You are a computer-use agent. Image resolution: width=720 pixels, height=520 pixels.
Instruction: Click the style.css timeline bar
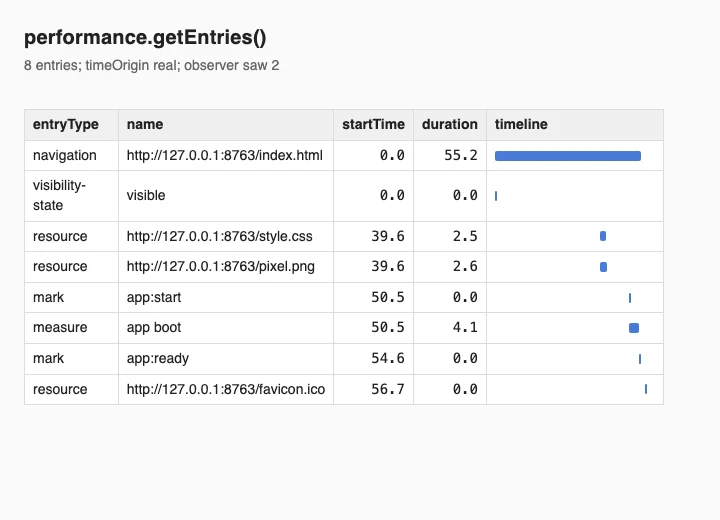click(603, 236)
